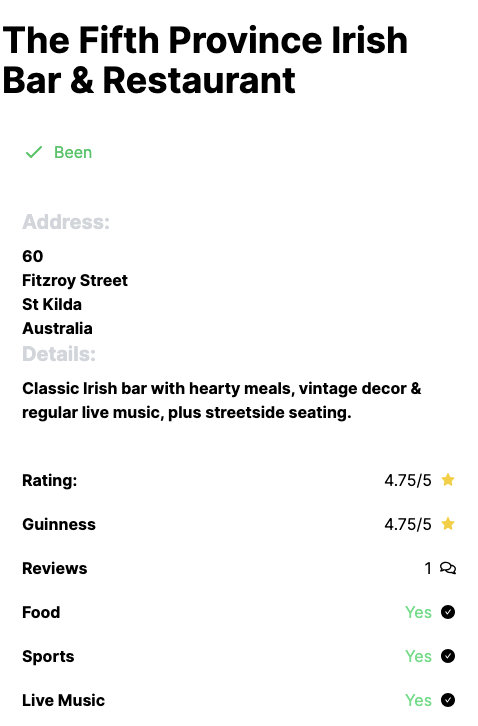Click the green Yes next to Food
This screenshot has height=726, width=478.
coord(418,612)
